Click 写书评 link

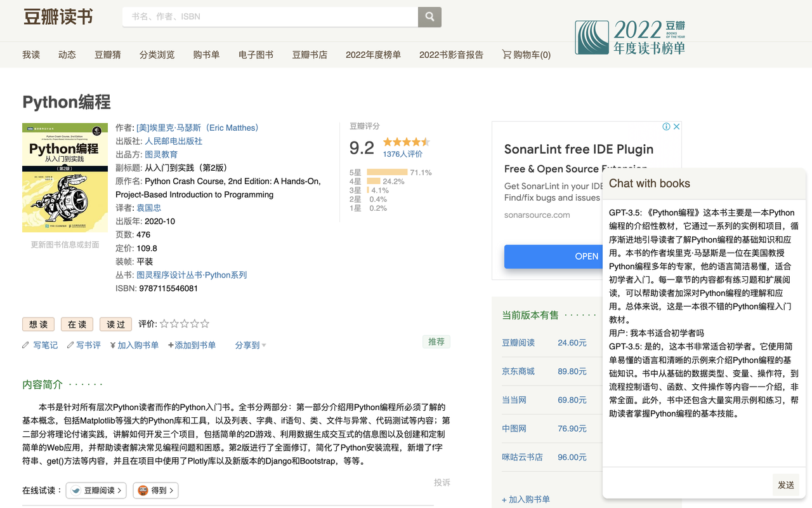83,345
